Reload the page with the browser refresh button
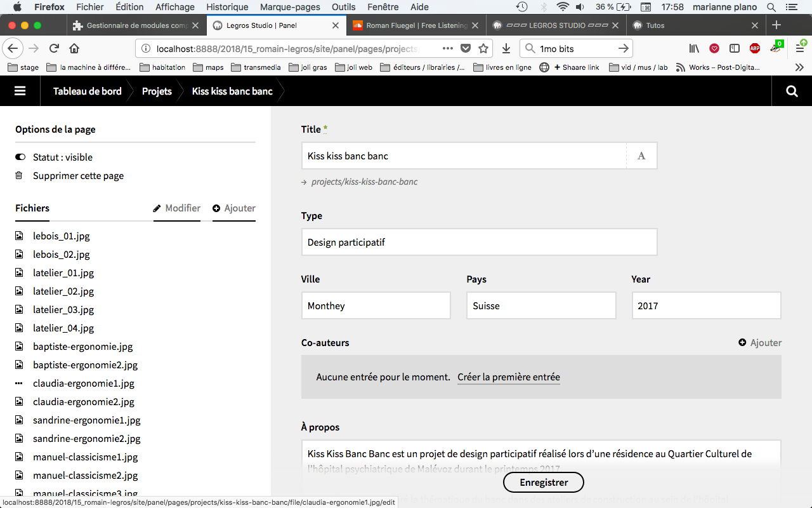The height and width of the screenshot is (508, 812). tap(54, 49)
